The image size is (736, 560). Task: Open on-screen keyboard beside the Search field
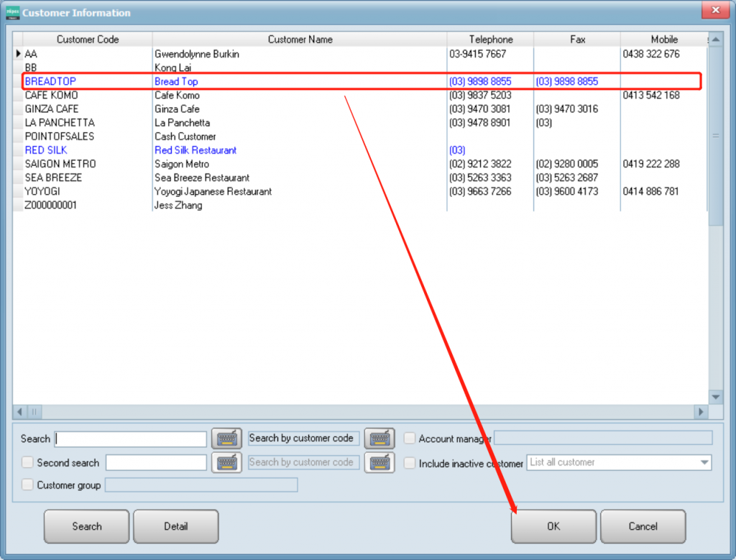pos(226,439)
